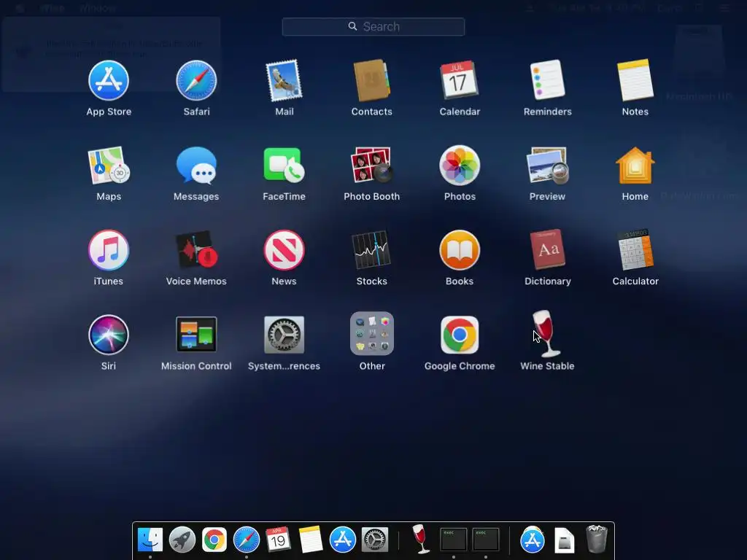Open the Contacts app
747x560 pixels.
[x=371, y=80]
